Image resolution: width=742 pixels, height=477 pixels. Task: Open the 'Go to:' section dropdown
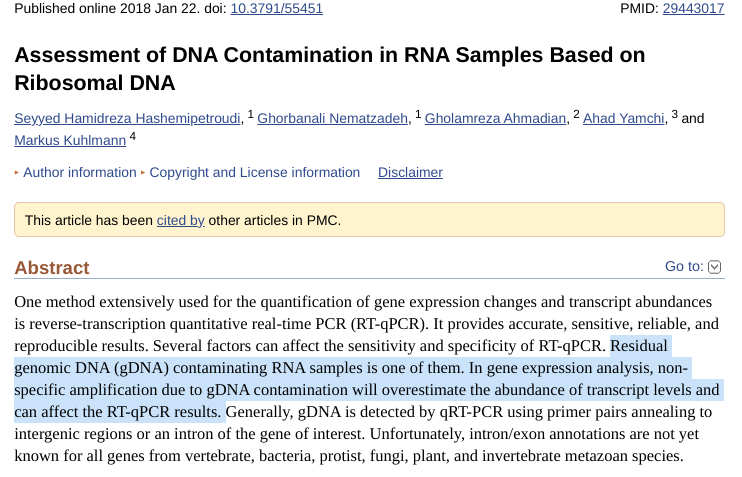tap(684, 267)
